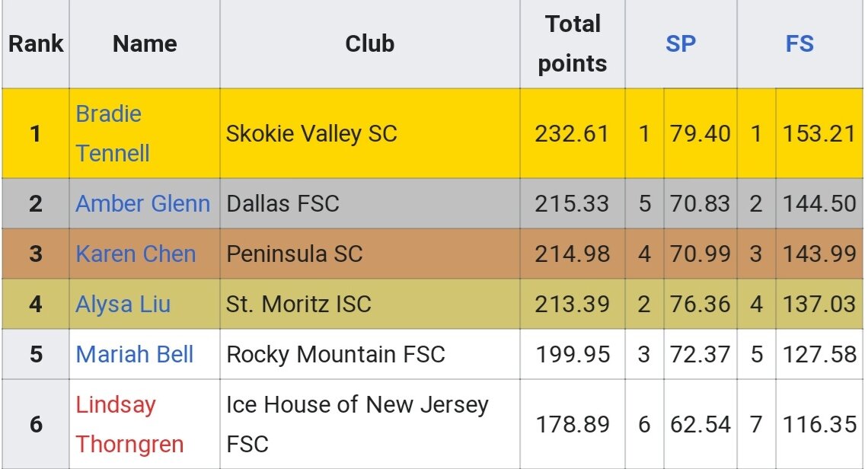Select the Peninsula SC club cell
868x469 pixels.
pyautogui.click(x=370, y=254)
